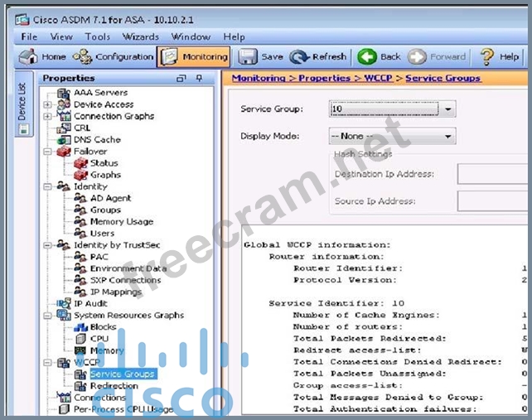
Task: Click the Destination Ip Address field
Action: coord(494,173)
